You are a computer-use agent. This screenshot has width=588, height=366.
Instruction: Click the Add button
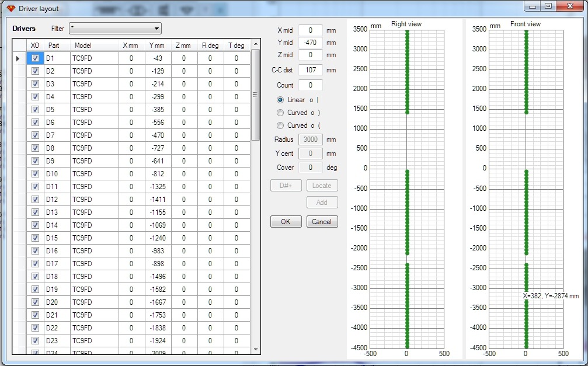point(322,202)
